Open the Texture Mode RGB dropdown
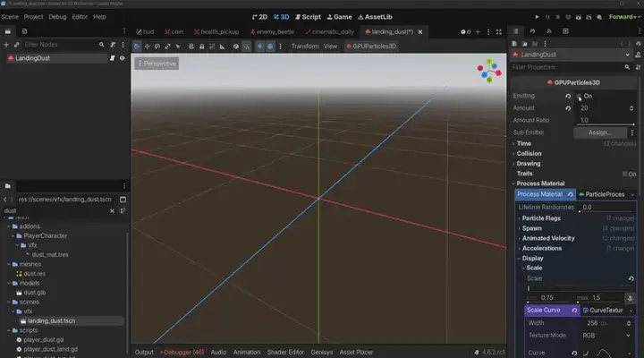Screen dimensions: 644x358 coord(606,336)
